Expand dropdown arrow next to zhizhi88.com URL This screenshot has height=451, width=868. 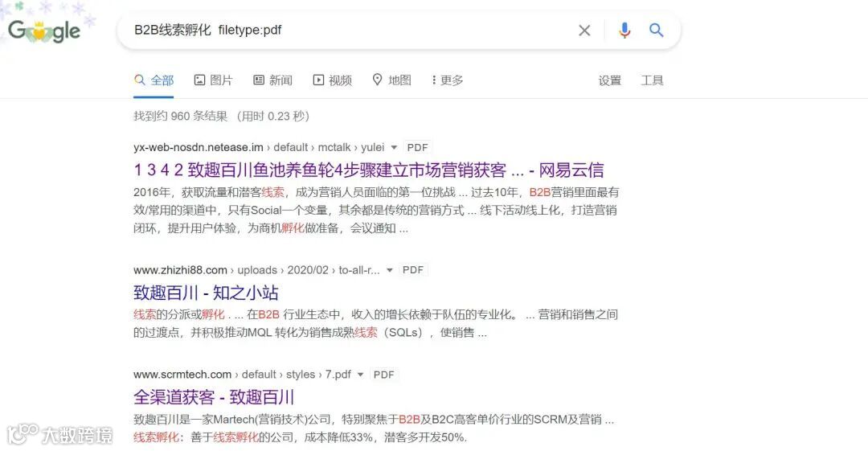pyautogui.click(x=390, y=270)
